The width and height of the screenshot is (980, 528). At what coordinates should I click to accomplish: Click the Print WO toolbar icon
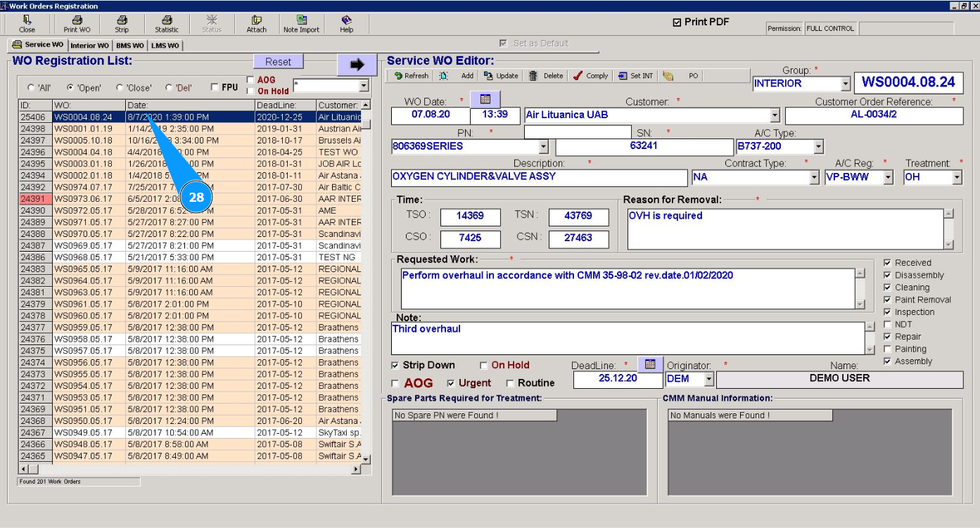point(77,20)
